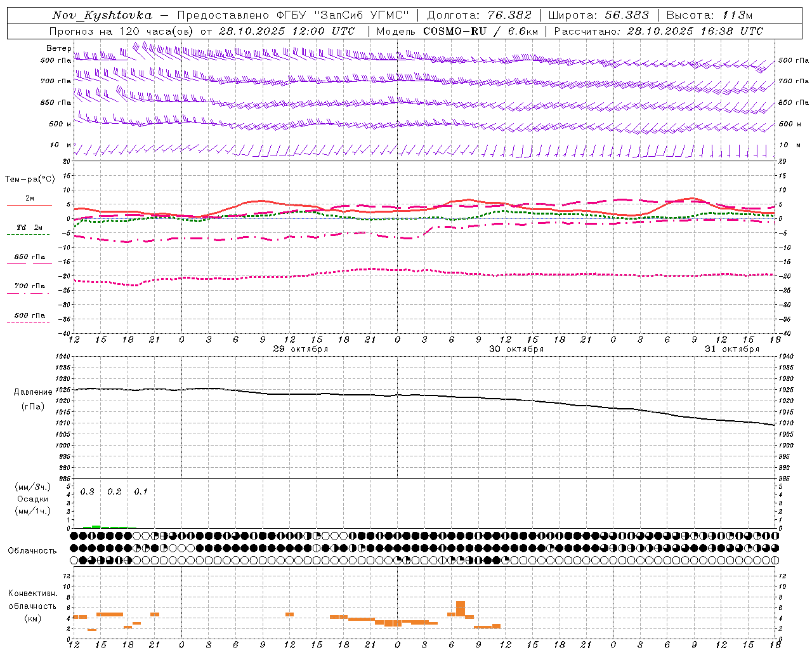This screenshot has height=650, width=812.
Task: Click the 31 октября date label
Action: click(x=731, y=349)
